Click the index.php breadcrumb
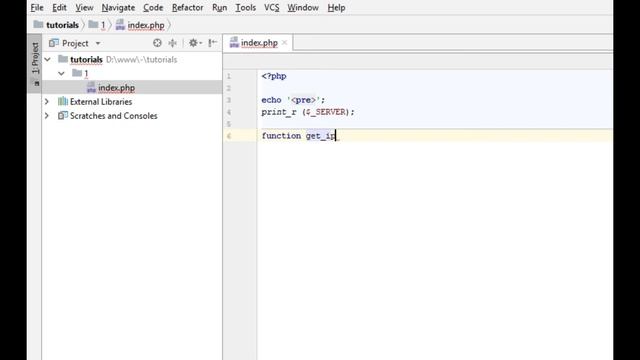 coord(140,25)
